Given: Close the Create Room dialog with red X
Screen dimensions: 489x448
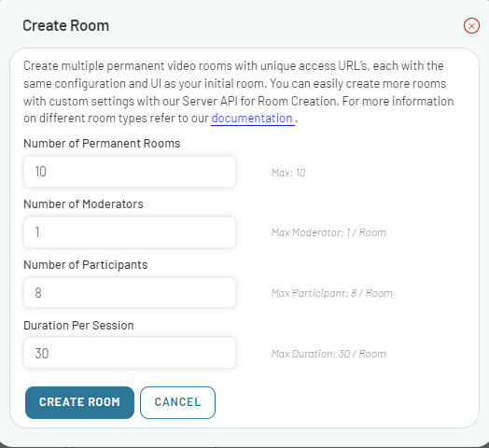Looking at the screenshot, I should click(471, 25).
